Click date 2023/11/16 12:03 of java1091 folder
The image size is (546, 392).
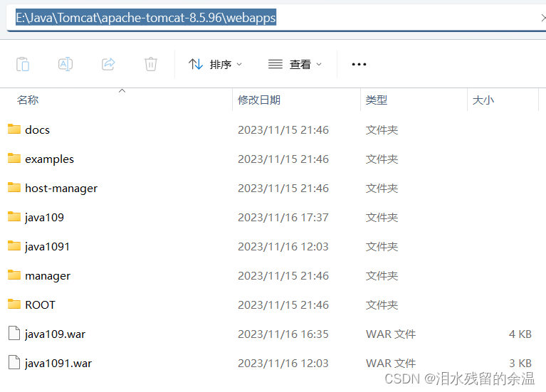click(x=283, y=247)
